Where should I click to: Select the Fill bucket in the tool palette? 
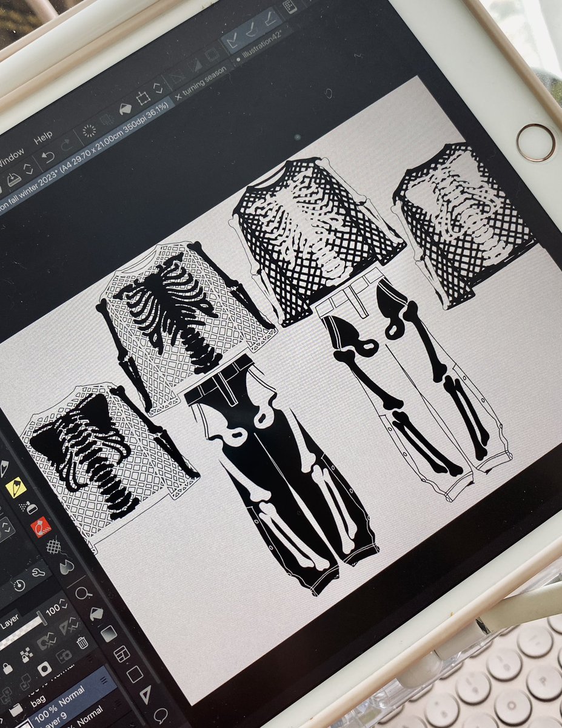click(x=96, y=613)
